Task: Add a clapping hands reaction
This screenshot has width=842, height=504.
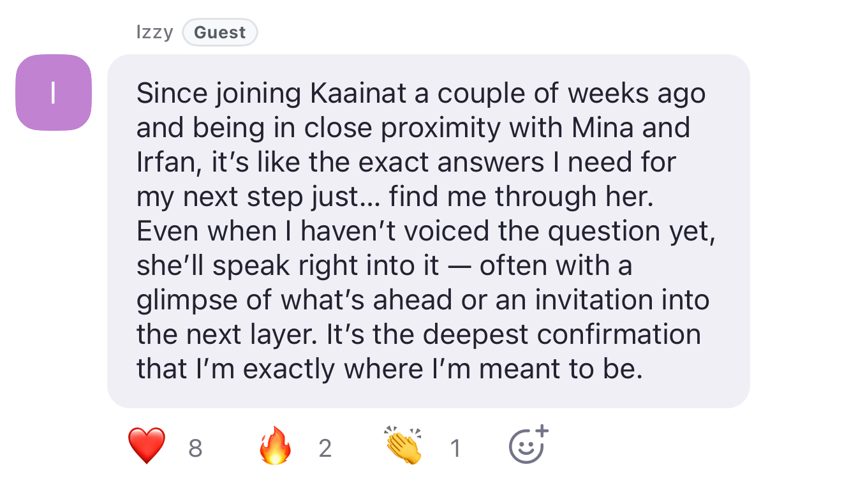Action: (x=404, y=445)
